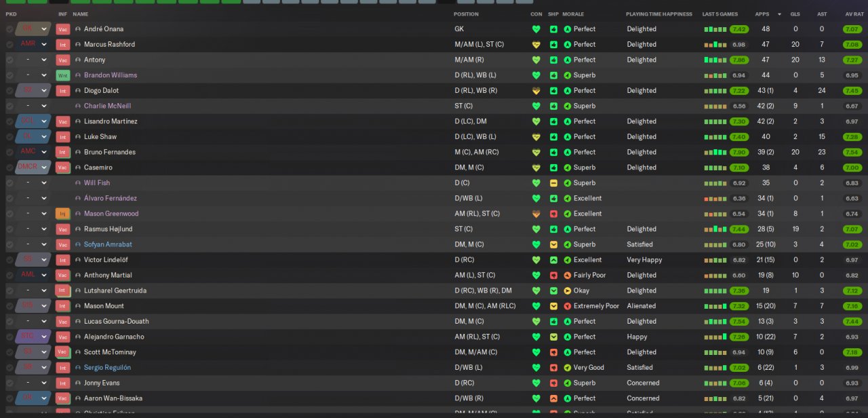
Task: Open Lisandro Martínez's picked-position dropdown
Action: coord(33,121)
